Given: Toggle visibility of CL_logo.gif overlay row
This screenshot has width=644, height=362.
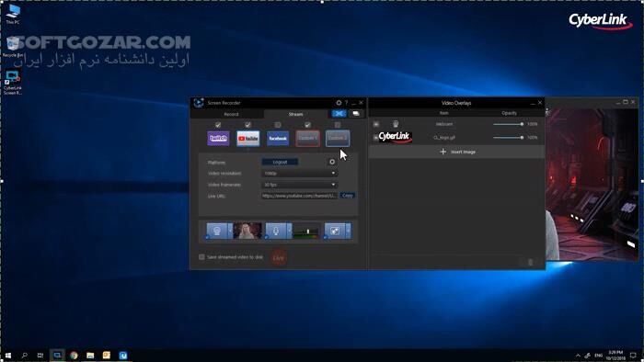Looking at the screenshot, I should pos(375,137).
